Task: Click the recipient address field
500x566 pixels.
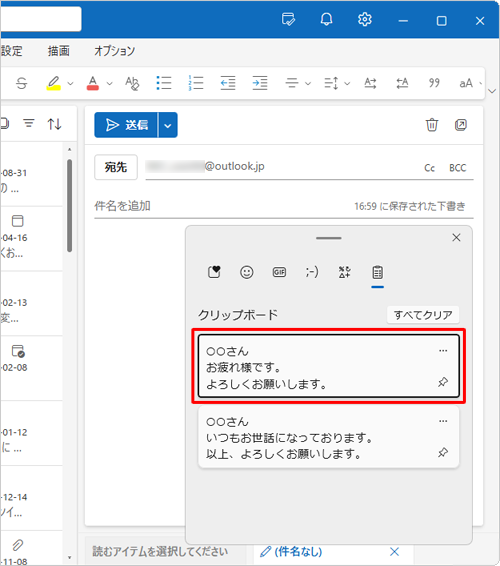Action: 282,167
